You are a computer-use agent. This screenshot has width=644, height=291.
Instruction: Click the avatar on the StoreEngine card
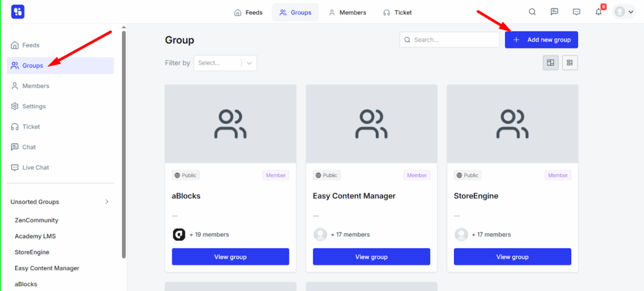pyautogui.click(x=461, y=235)
